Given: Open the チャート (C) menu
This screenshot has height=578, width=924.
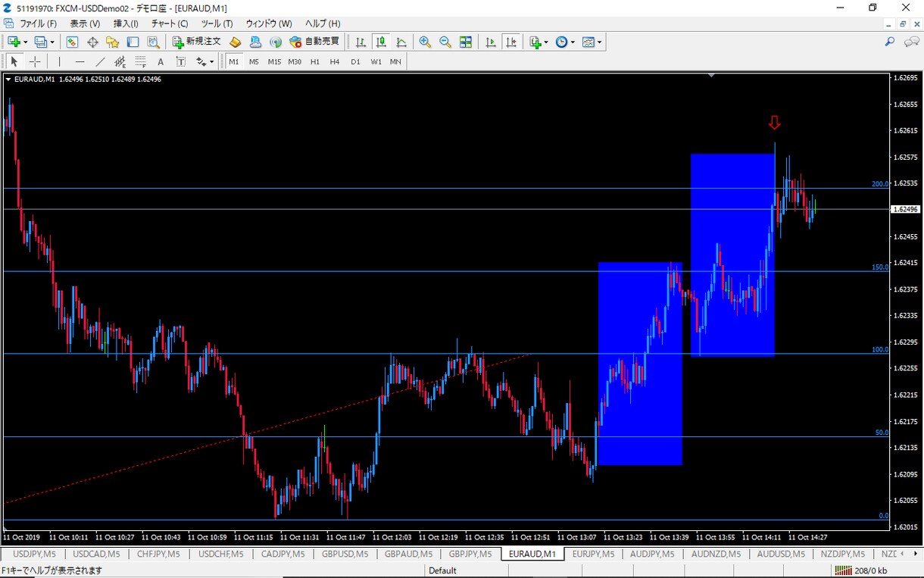Looking at the screenshot, I should (x=170, y=23).
